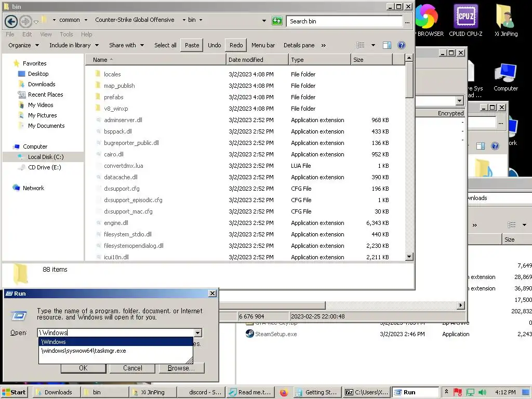
Task: Click the file list scrollbar up arrow
Action: pos(409,58)
